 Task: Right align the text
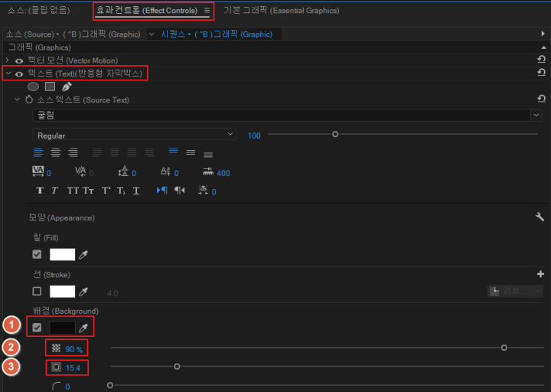point(73,152)
